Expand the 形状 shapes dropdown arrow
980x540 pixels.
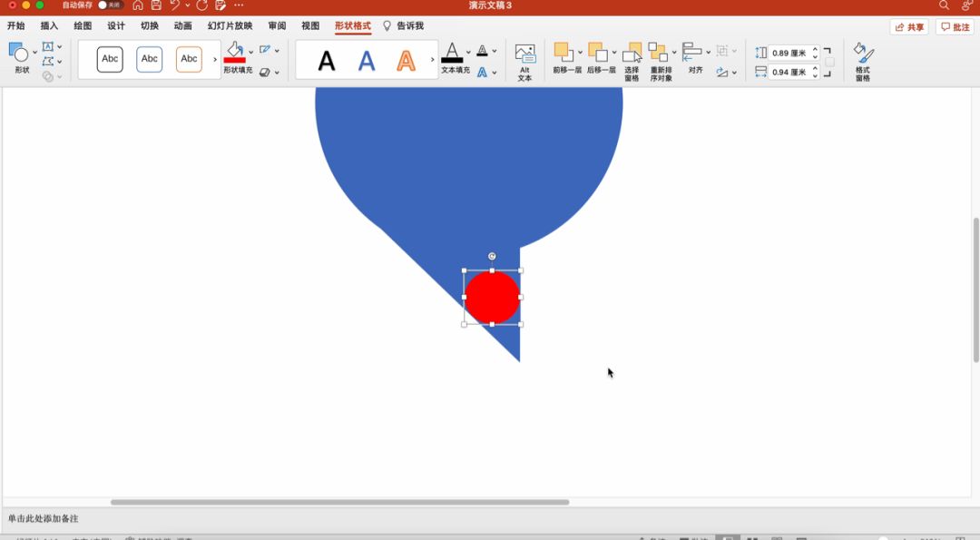(34, 53)
